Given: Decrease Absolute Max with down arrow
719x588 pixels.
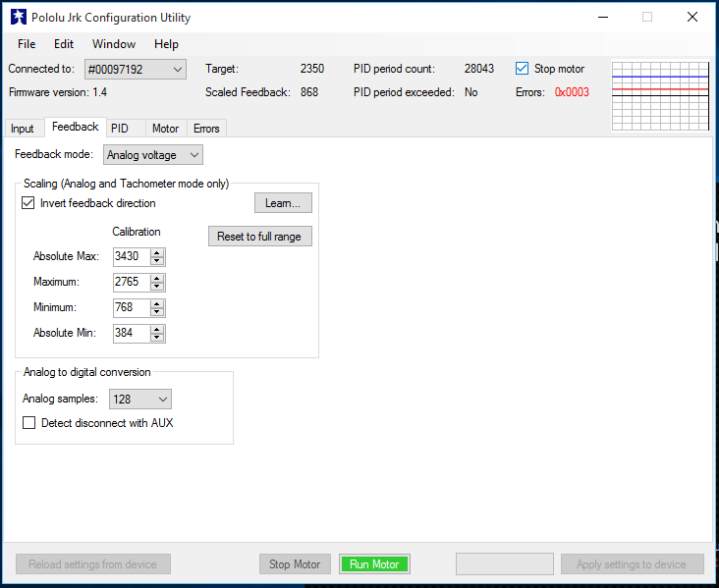Looking at the screenshot, I should [x=157, y=261].
